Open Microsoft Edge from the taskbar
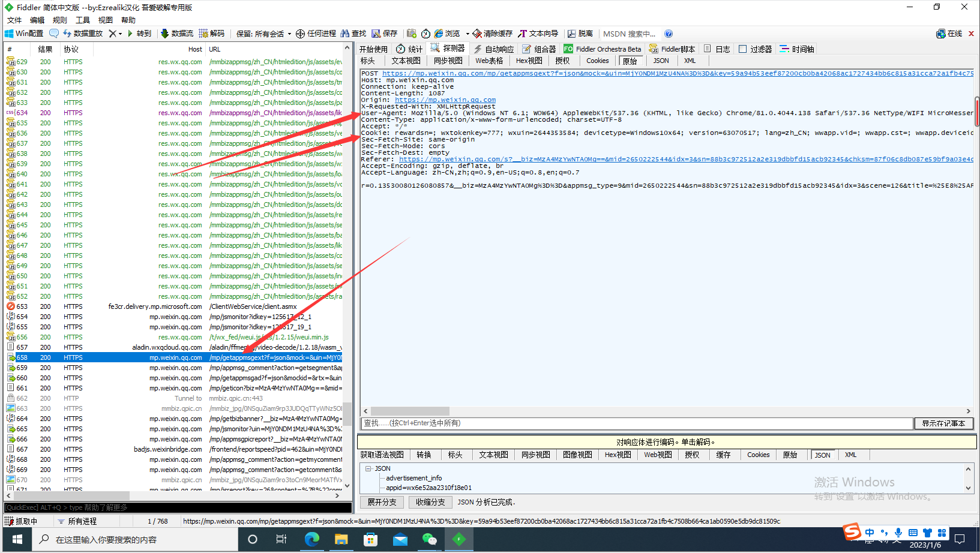Image resolution: width=980 pixels, height=553 pixels. 312,540
